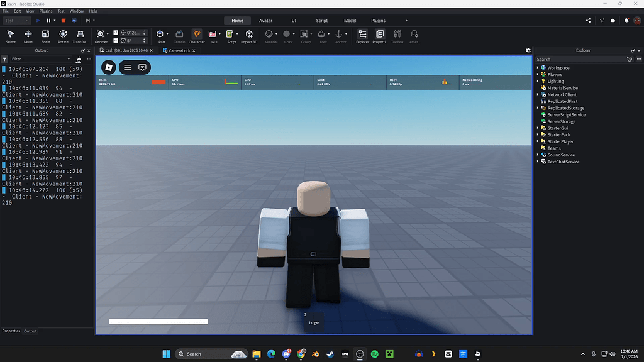This screenshot has width=644, height=362.
Task: Click the cloud publish icon
Action: click(x=613, y=21)
